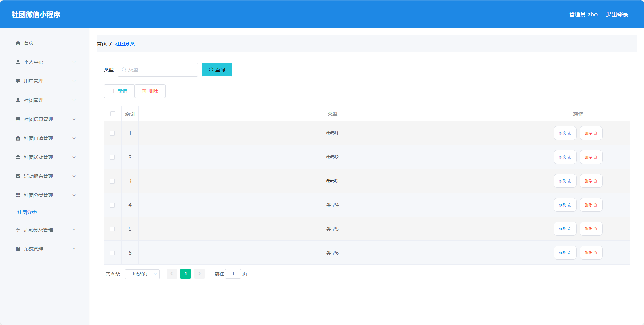Click the pencil icon for 类型3 row

coord(569,181)
